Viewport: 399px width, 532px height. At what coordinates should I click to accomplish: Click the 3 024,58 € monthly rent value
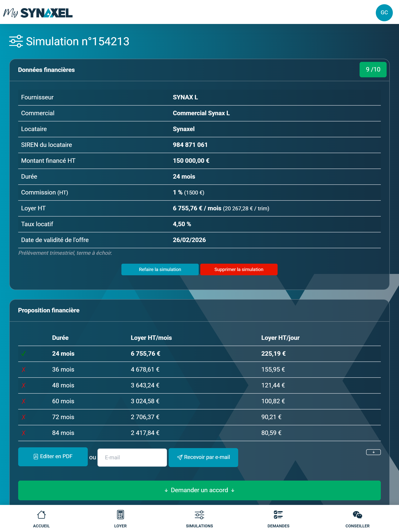coord(145,401)
